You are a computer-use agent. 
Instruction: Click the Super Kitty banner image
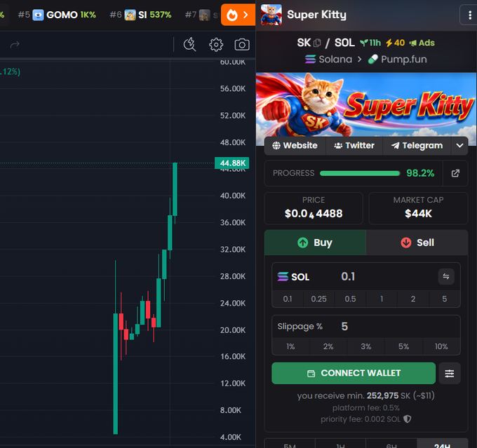(366, 104)
